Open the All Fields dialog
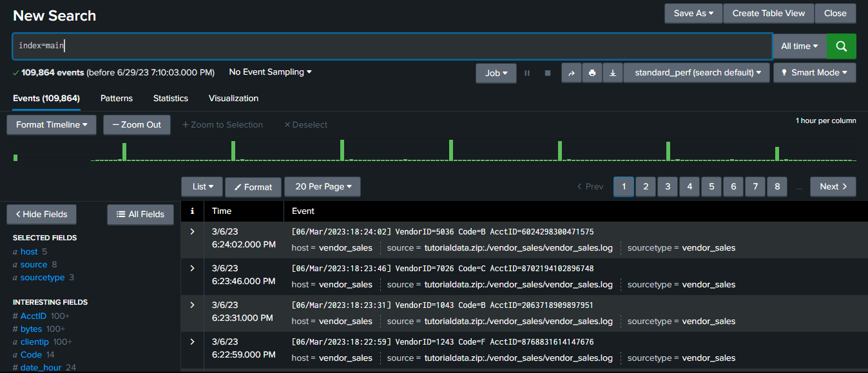This screenshot has width=868, height=373. click(140, 214)
